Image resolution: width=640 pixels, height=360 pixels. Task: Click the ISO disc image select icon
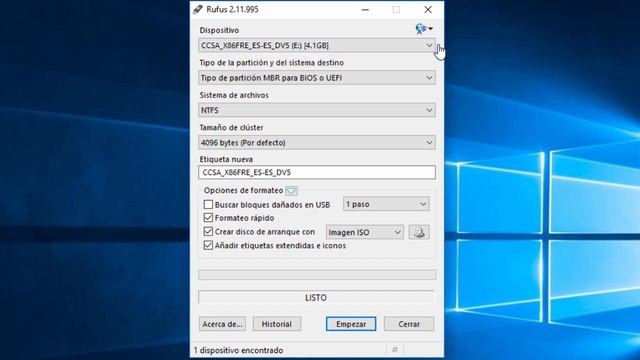(x=419, y=232)
